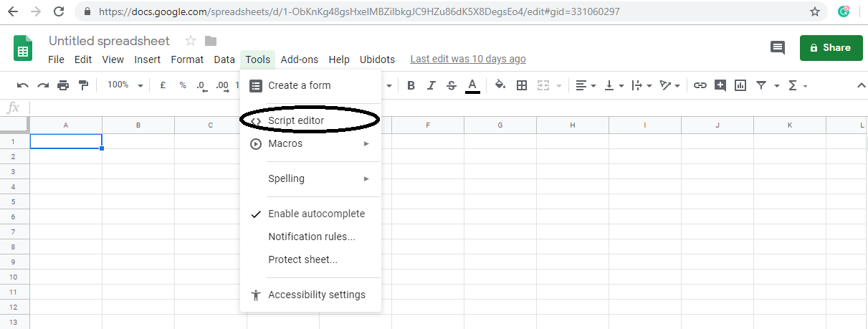Open merge cells dropdown arrow
868x329 pixels.
[558, 86]
